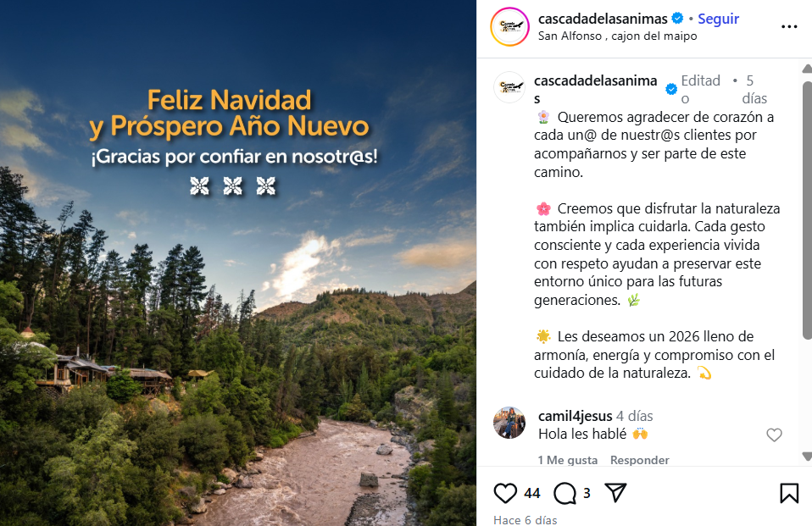Click cascadadelasanimas profile picture in header

click(510, 26)
